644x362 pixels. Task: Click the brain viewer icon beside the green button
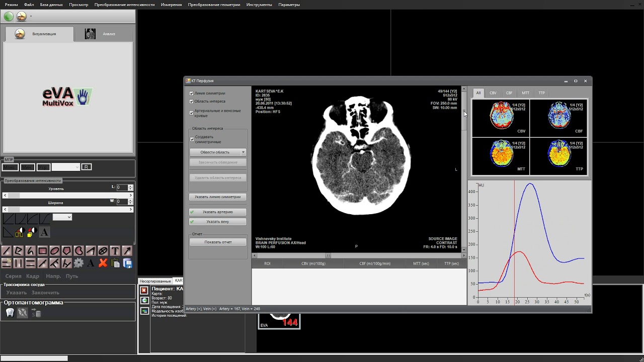22,16
